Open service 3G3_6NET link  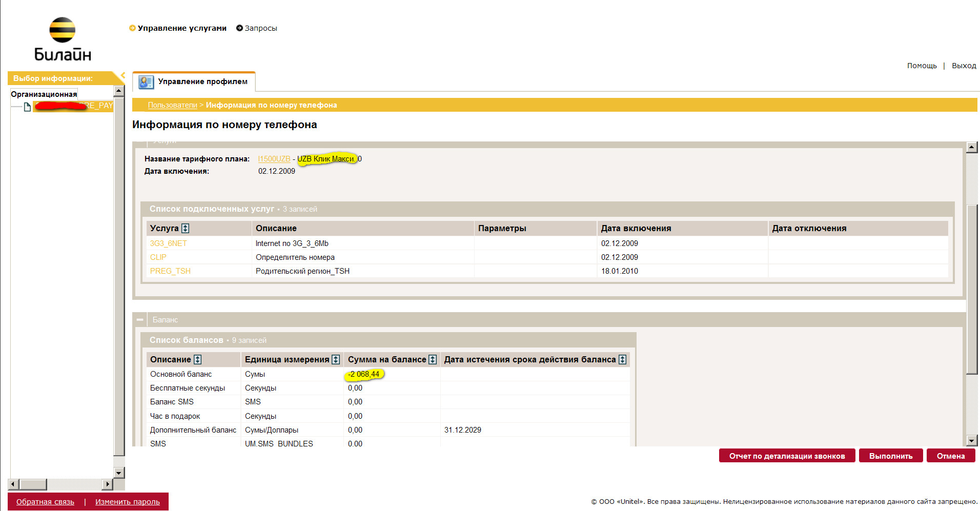click(168, 243)
